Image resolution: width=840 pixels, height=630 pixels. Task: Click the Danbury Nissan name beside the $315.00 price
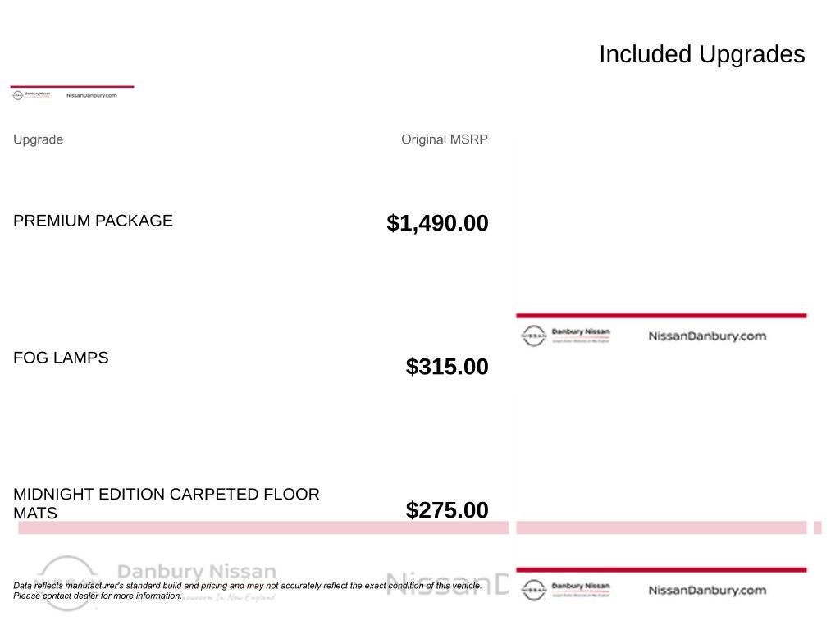tap(581, 331)
